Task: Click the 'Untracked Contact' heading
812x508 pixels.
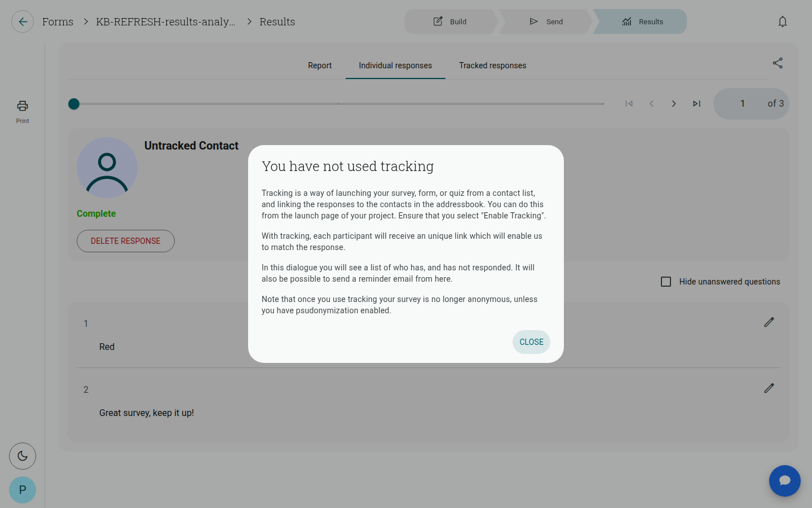Action: coord(191,146)
